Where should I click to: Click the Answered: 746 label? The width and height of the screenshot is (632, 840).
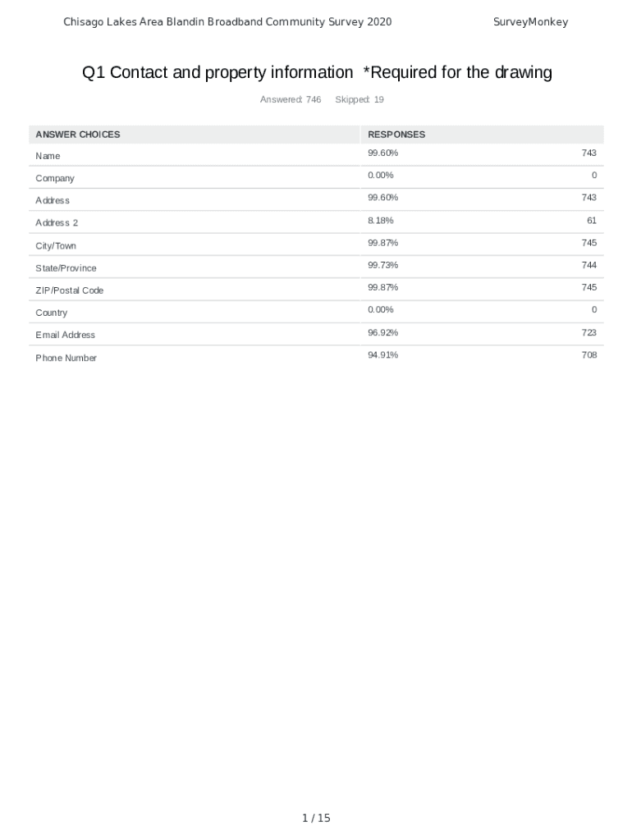pyautogui.click(x=291, y=100)
